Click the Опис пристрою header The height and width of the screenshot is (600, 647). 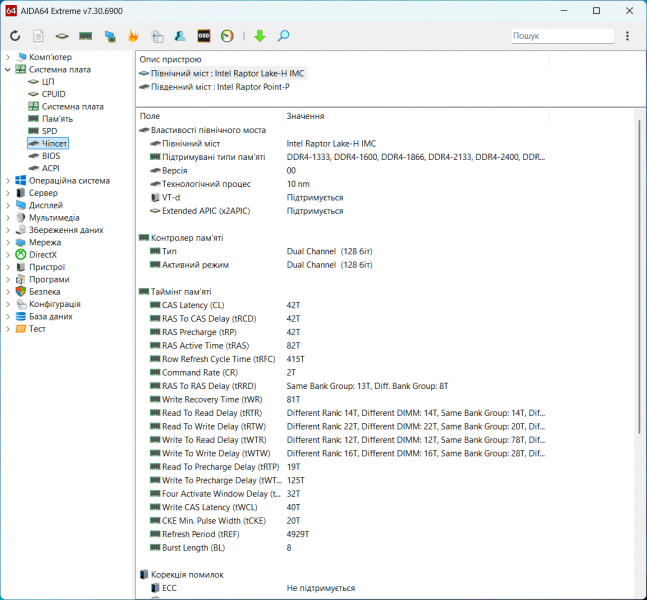coord(342,59)
